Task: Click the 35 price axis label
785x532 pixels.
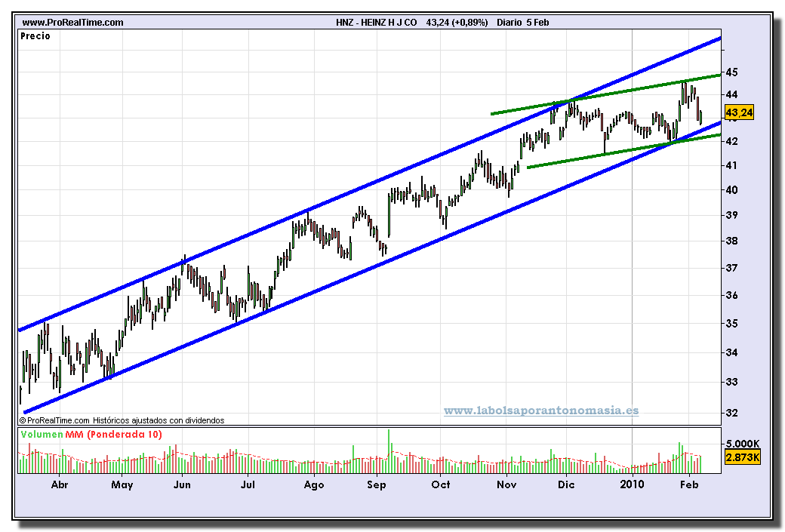Action: click(x=732, y=324)
